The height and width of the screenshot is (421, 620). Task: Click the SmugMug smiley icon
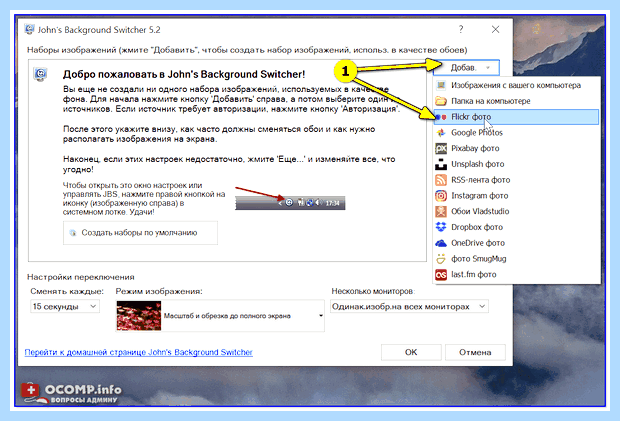[x=441, y=259]
